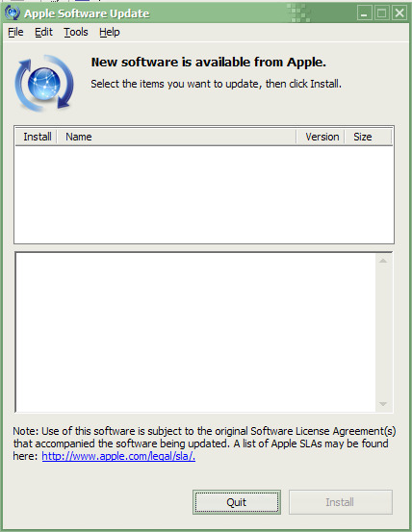
Task: Click the Apple Software Update title bar icon
Action: [13, 13]
